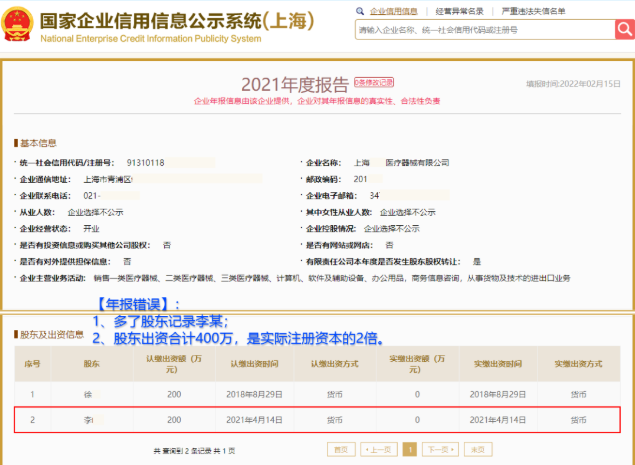This screenshot has height=465, width=635.
Task: Open the 0条修改记录 badge
Action: point(374,82)
